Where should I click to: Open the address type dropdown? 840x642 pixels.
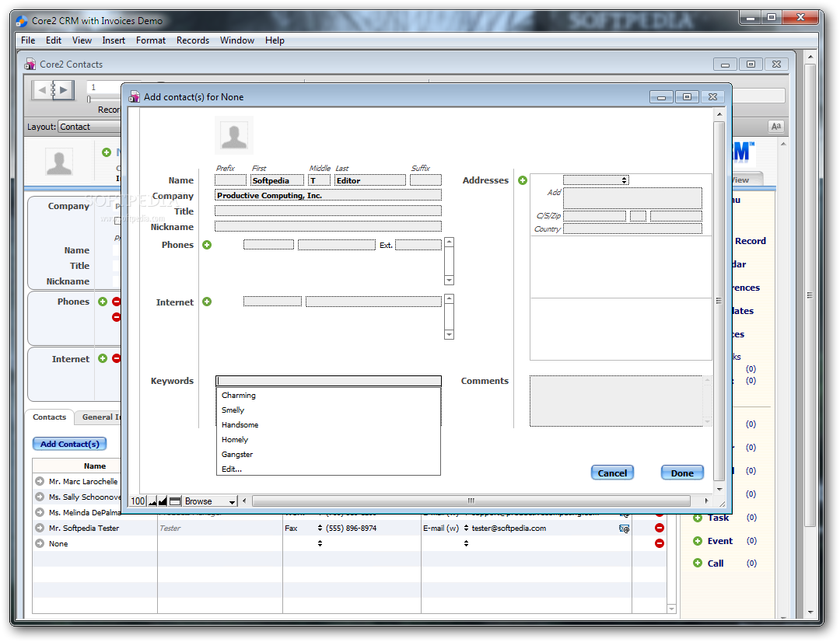596,180
